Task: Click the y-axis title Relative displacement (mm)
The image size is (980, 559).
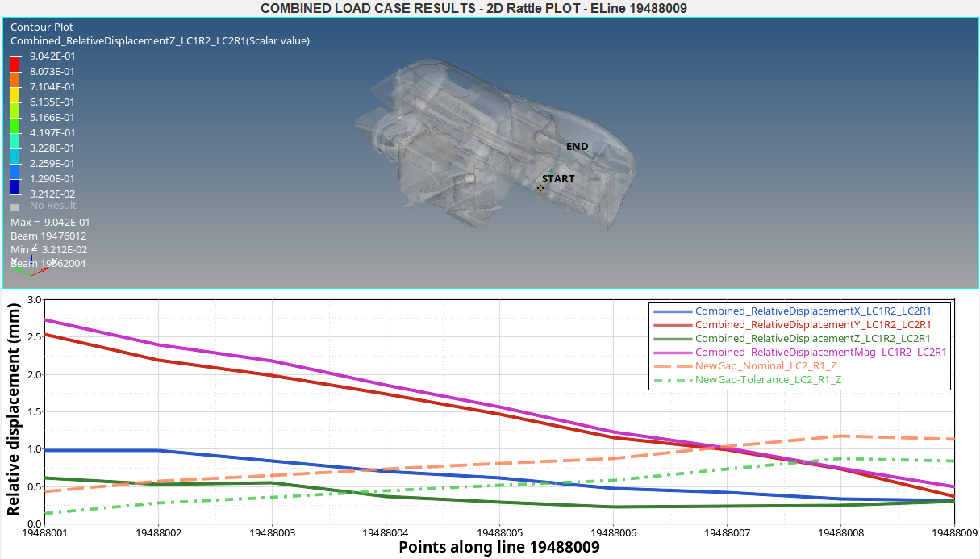Action: 13,411
